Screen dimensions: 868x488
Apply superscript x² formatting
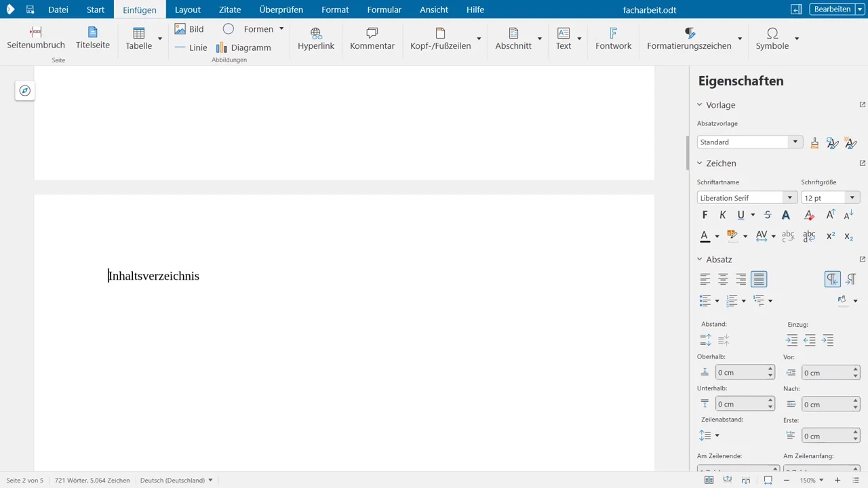click(830, 236)
